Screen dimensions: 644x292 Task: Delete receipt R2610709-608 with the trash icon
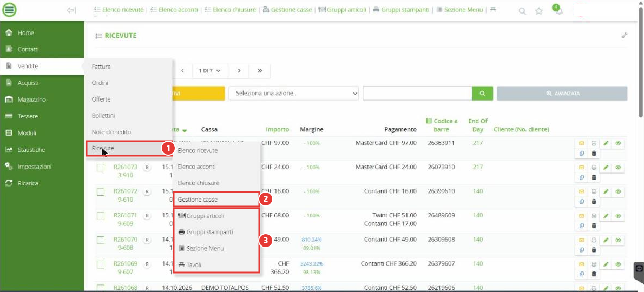pyautogui.click(x=594, y=250)
